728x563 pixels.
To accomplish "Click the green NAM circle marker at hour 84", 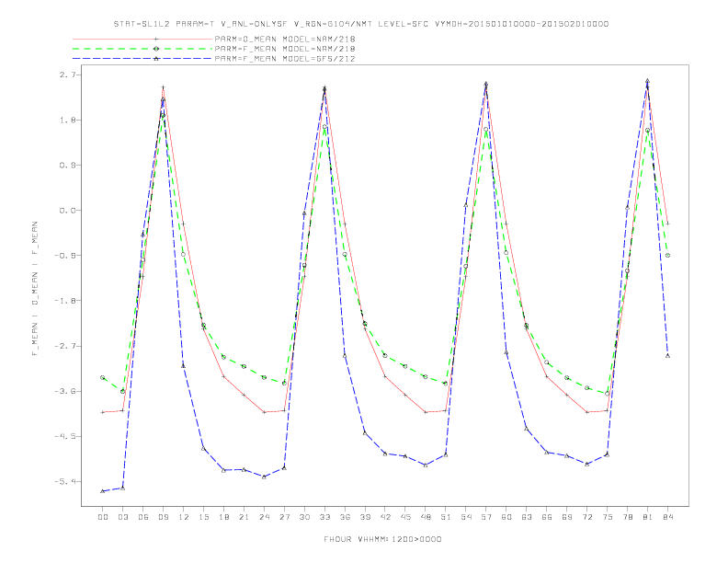I will [667, 256].
